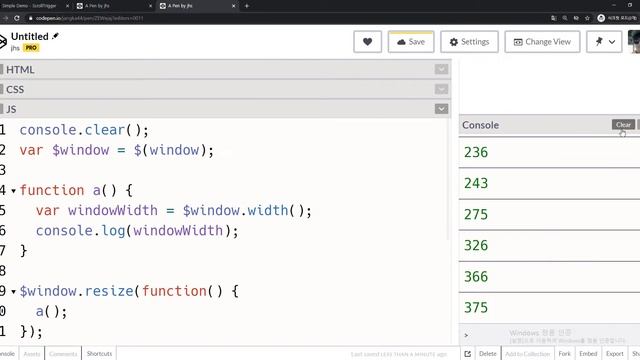Click the pencil icon to edit the title
Image resolution: width=640 pixels, height=360 pixels.
point(56,36)
